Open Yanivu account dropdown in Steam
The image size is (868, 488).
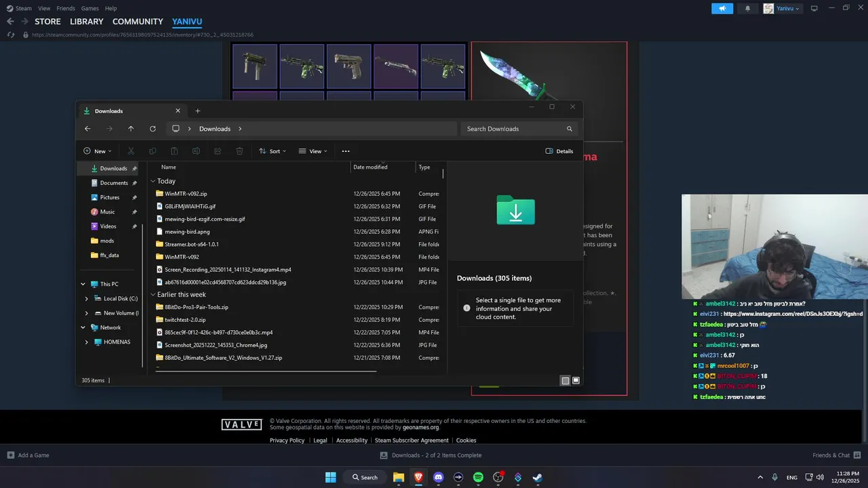point(783,8)
